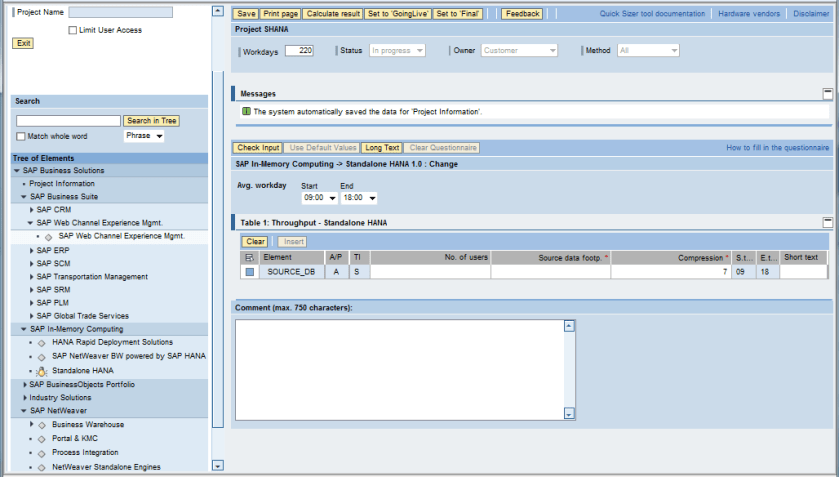Collapse the Messages panel using its minimize icon
The width and height of the screenshot is (839, 477).
827,93
